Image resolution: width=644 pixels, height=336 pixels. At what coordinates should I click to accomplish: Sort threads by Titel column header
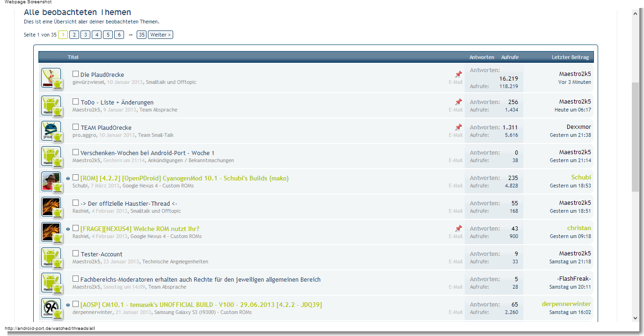point(73,57)
